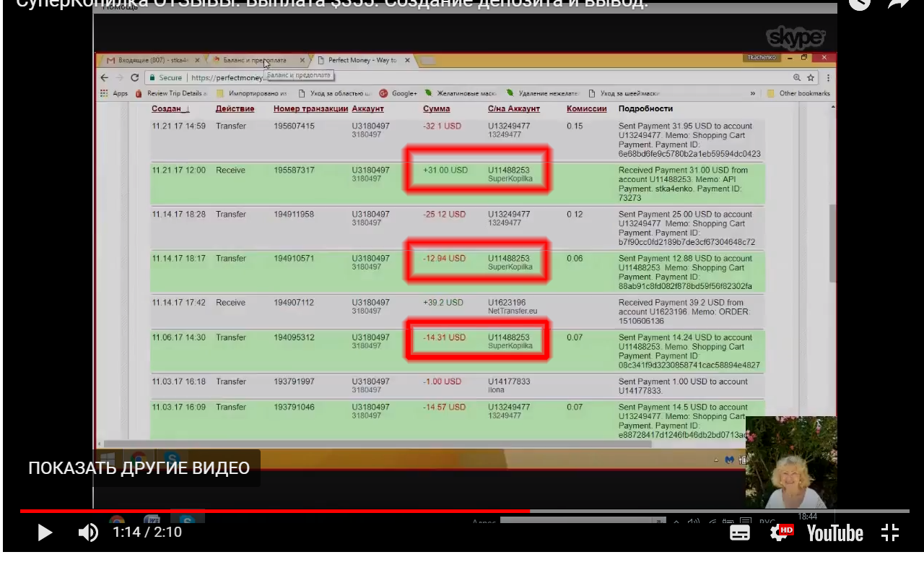
Task: Click transaction number 195587317
Action: click(294, 171)
